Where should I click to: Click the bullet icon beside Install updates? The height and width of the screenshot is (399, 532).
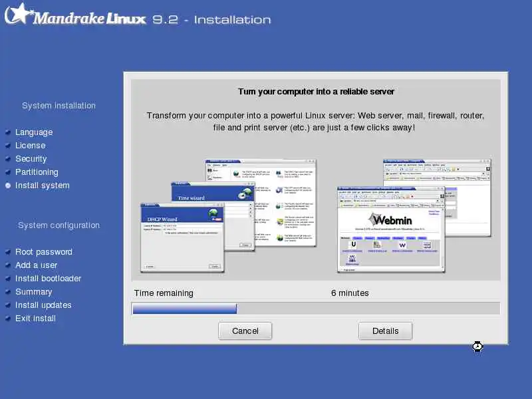8,305
